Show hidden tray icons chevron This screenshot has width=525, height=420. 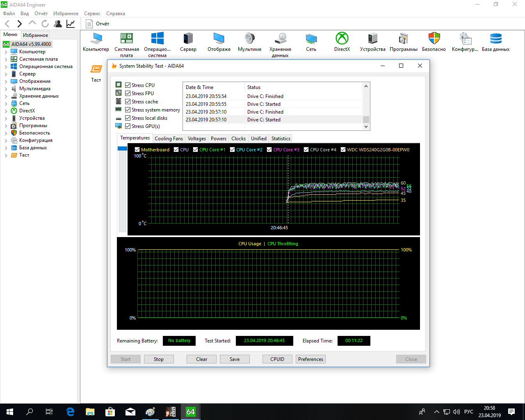point(436,412)
